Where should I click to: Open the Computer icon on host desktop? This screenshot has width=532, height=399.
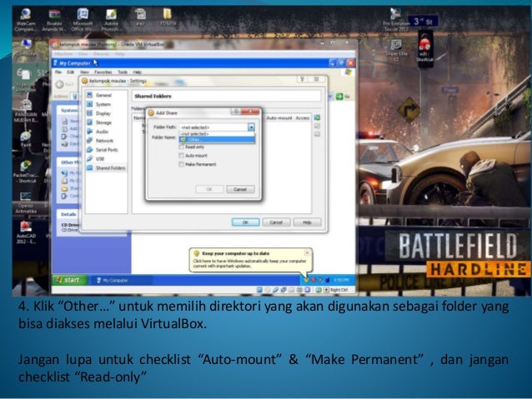point(26,47)
